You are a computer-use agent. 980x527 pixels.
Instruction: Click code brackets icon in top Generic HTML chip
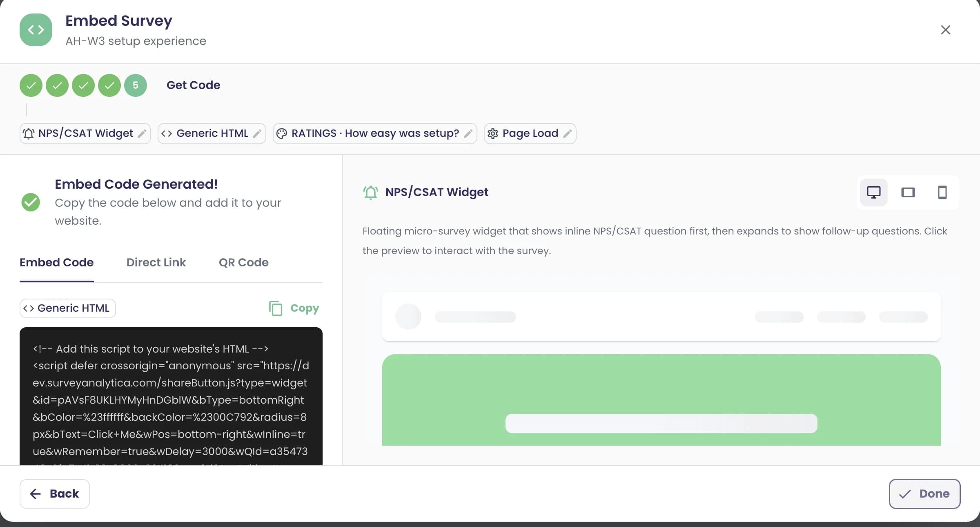167,134
